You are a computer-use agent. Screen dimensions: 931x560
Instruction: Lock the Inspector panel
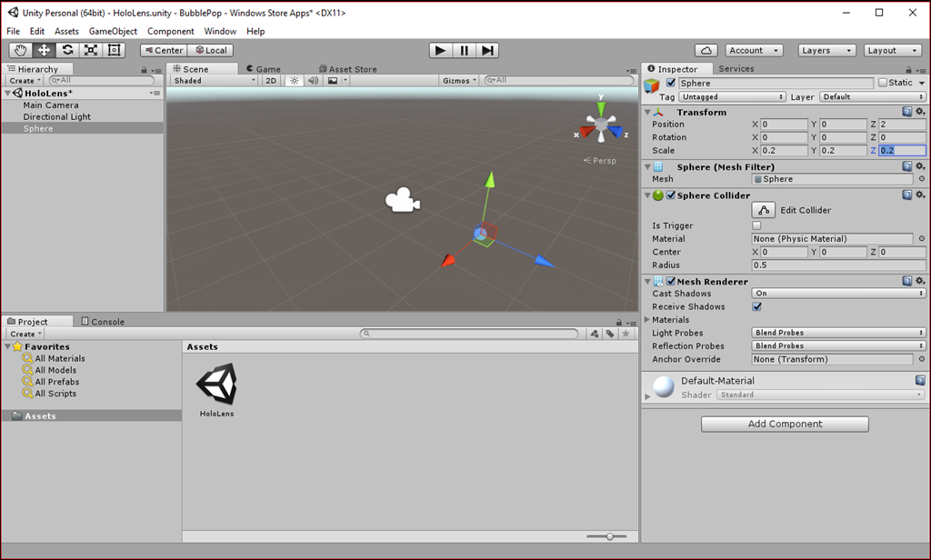click(908, 69)
